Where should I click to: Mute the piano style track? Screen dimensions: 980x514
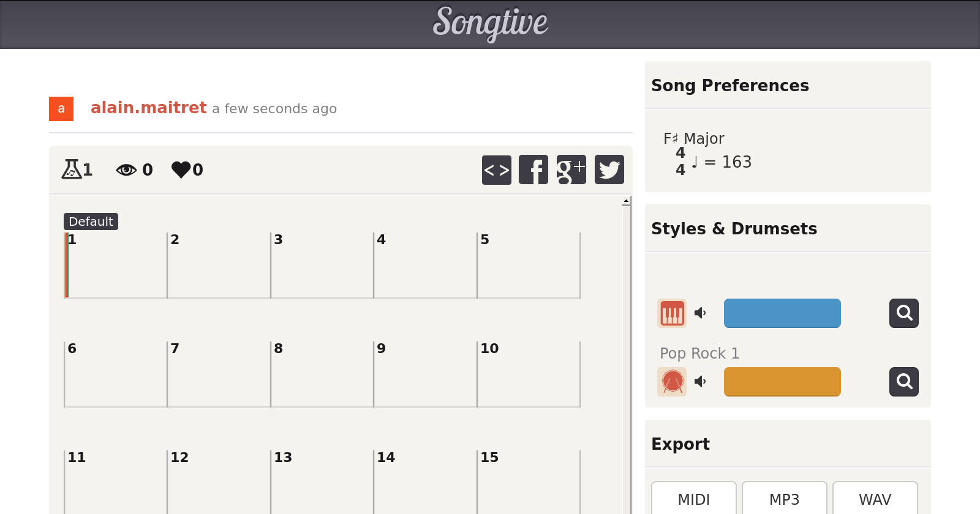(700, 313)
